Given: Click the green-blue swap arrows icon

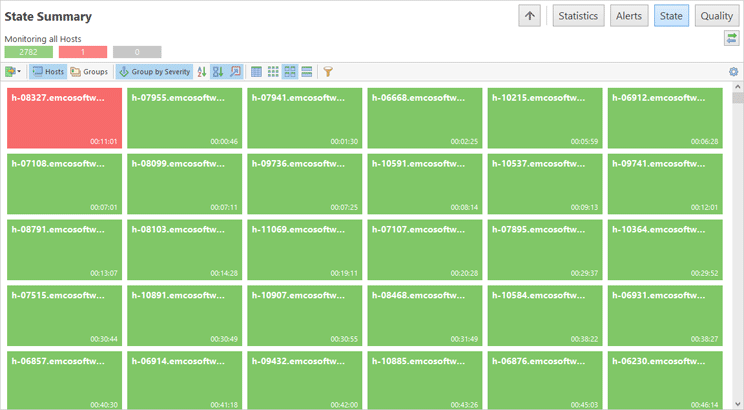Looking at the screenshot, I should [x=732, y=38].
